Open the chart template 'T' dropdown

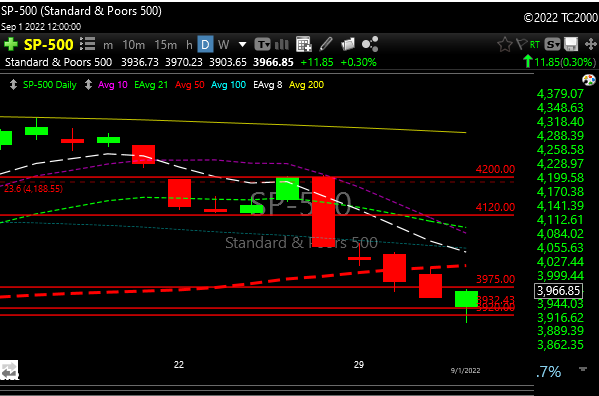point(262,45)
